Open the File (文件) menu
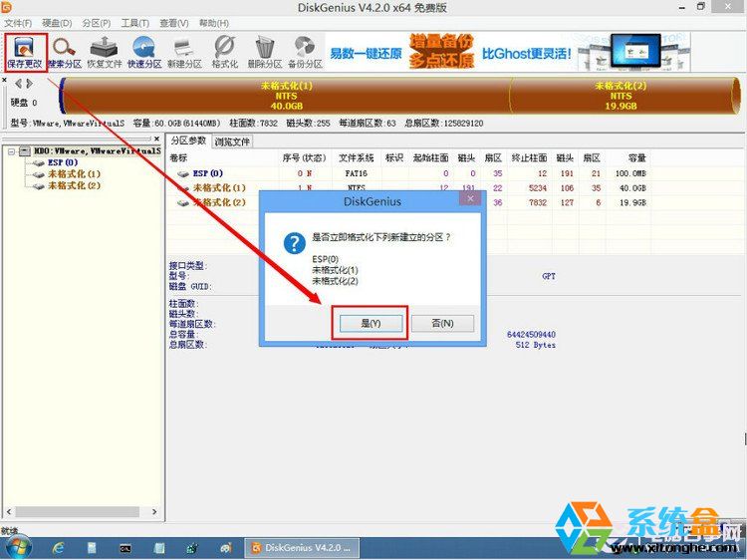747x560 pixels. (x=18, y=23)
